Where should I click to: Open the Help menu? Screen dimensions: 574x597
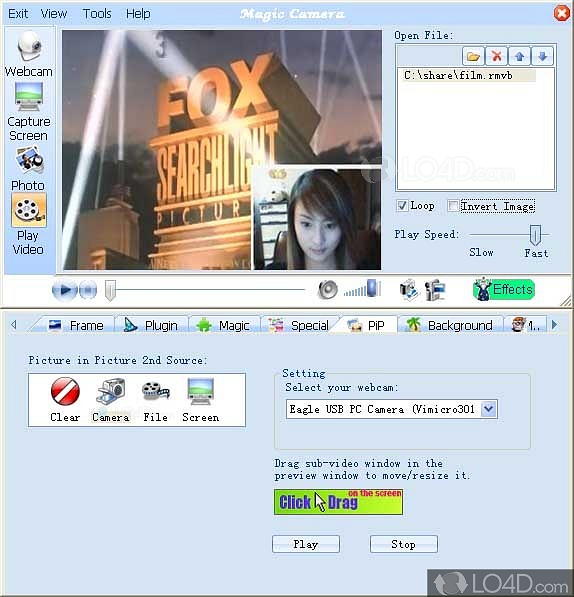tap(138, 14)
